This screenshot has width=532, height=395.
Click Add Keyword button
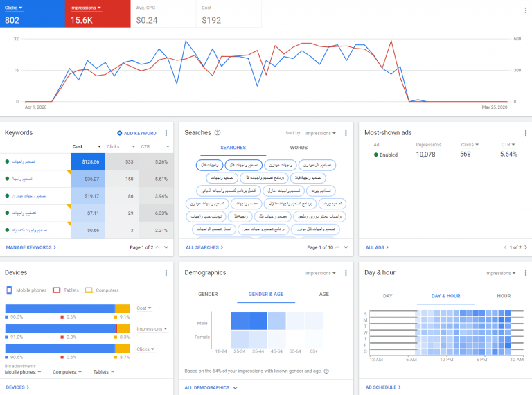click(x=136, y=133)
